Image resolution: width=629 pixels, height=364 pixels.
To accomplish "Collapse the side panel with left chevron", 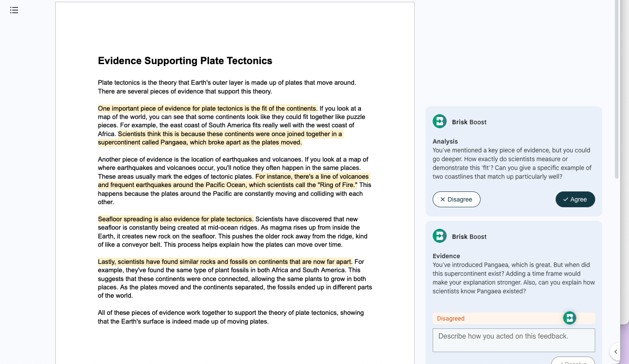I will [616, 352].
